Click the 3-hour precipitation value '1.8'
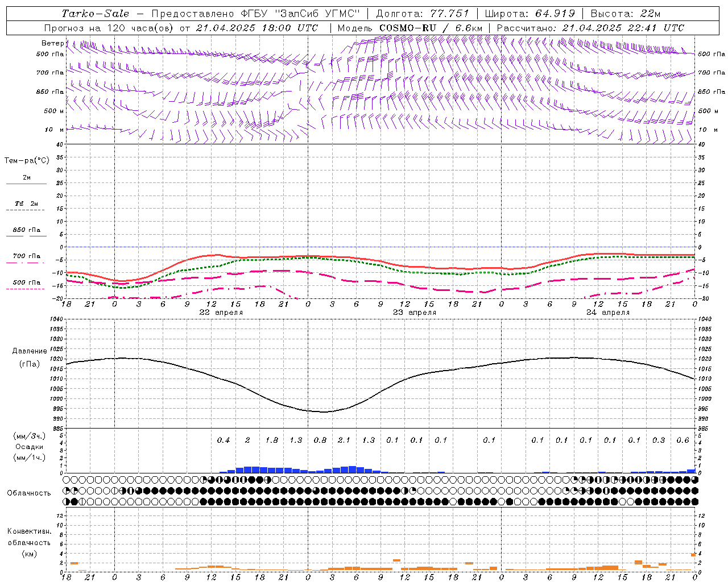 (x=272, y=440)
